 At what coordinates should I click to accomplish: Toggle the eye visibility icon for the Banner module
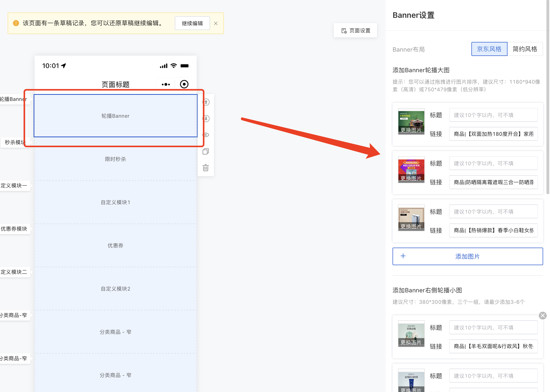(x=206, y=135)
